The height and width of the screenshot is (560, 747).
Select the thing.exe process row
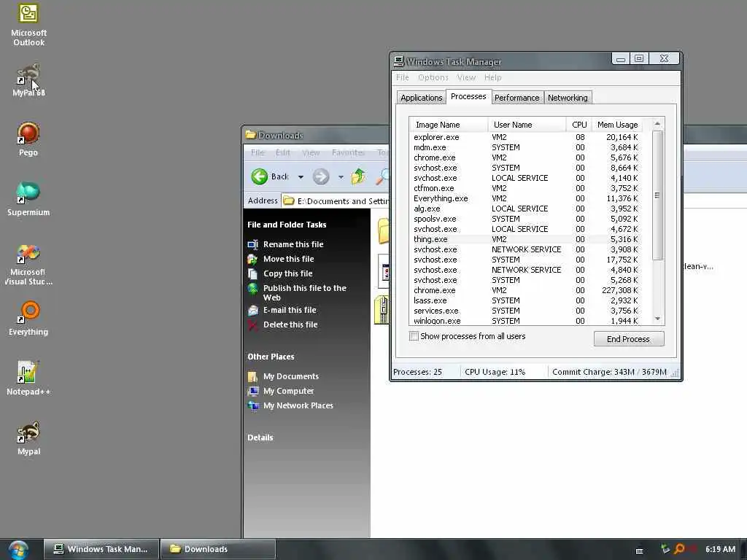click(x=527, y=239)
